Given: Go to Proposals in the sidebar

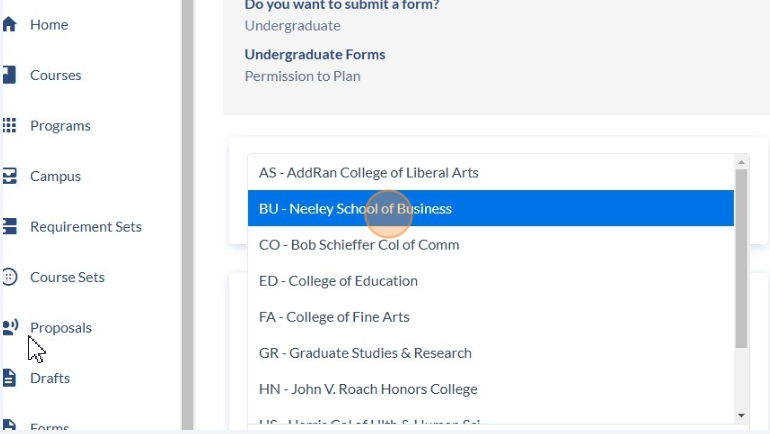Looking at the screenshot, I should [x=61, y=327].
